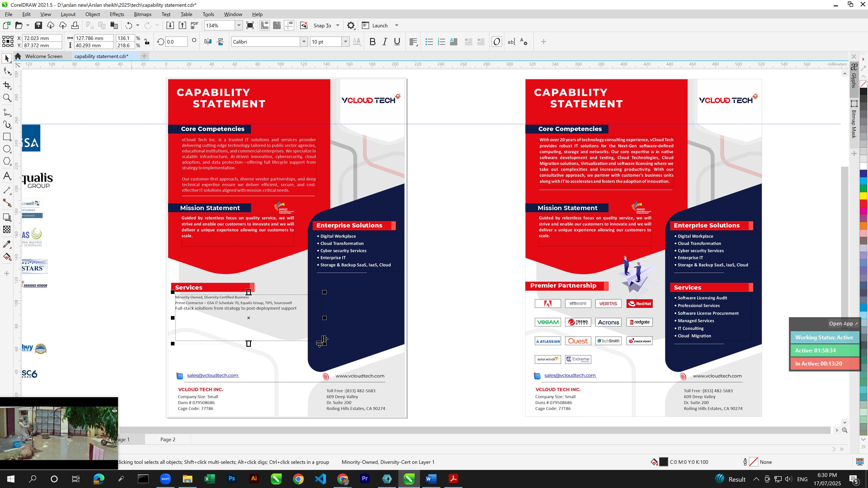Select the Drop Shadow tool

(x=7, y=217)
